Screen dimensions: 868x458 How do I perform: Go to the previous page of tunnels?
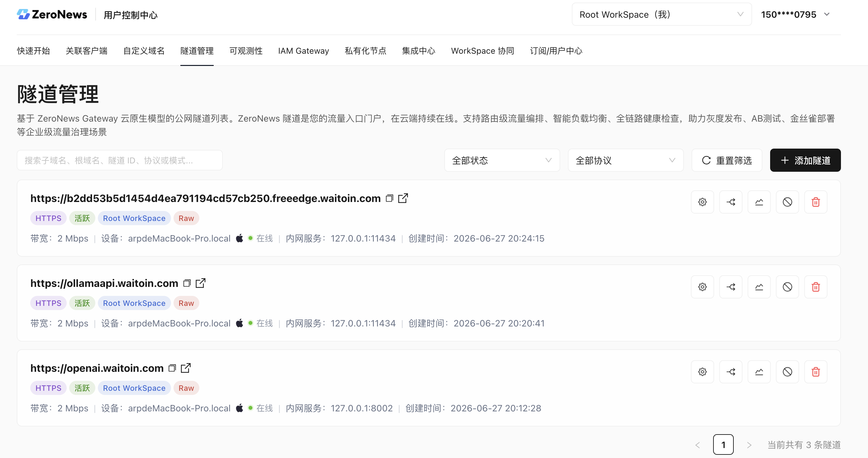point(697,445)
